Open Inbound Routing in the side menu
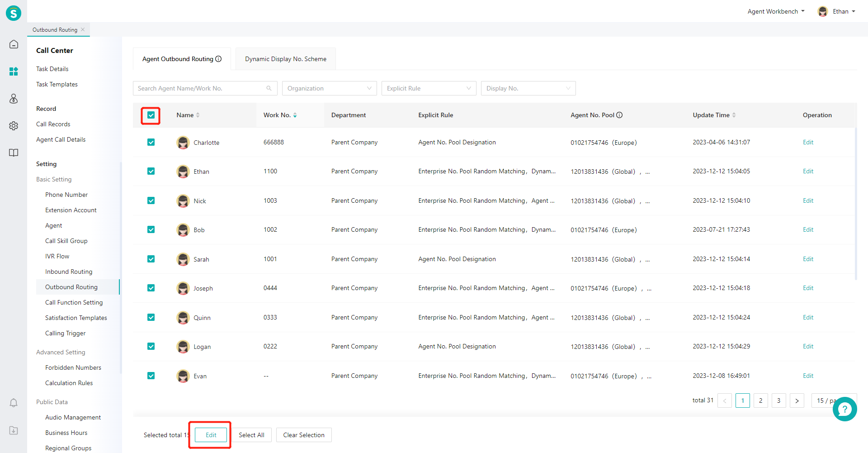 69,272
